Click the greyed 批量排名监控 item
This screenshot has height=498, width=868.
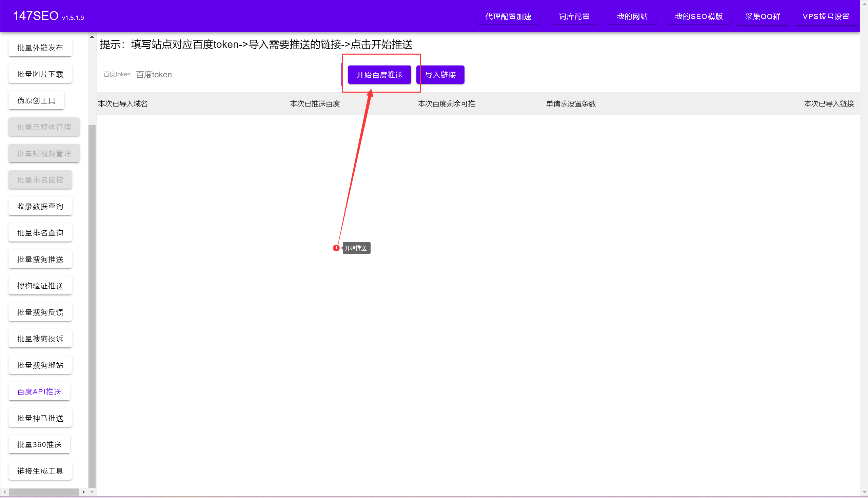click(40, 180)
